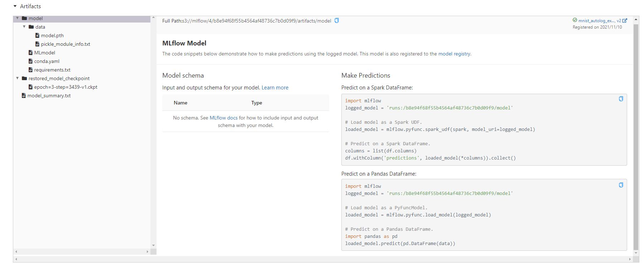Copy the full artifact path
Screen dimensions: 644x264
(337, 20)
